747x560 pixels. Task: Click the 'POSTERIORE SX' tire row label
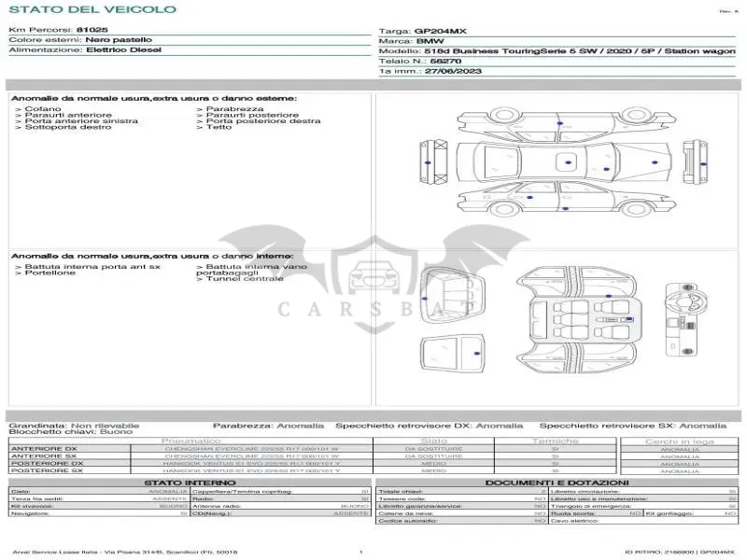point(47,470)
